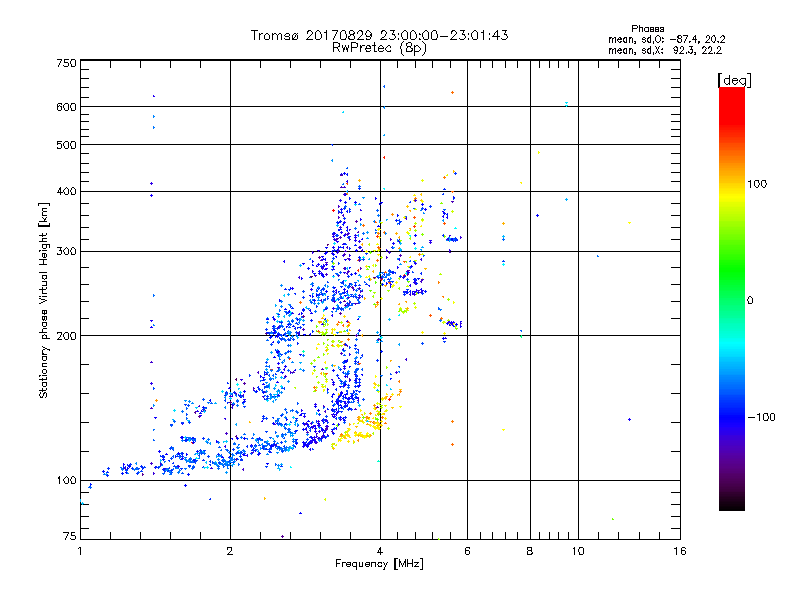Click the colorbar tick label '100'
Screen dimensions: 800x600
(x=757, y=184)
